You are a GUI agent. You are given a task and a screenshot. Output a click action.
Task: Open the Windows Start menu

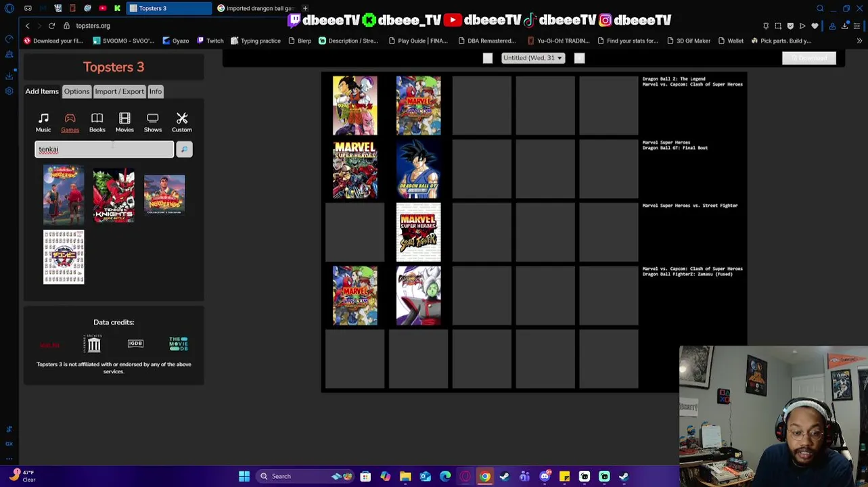click(x=244, y=476)
